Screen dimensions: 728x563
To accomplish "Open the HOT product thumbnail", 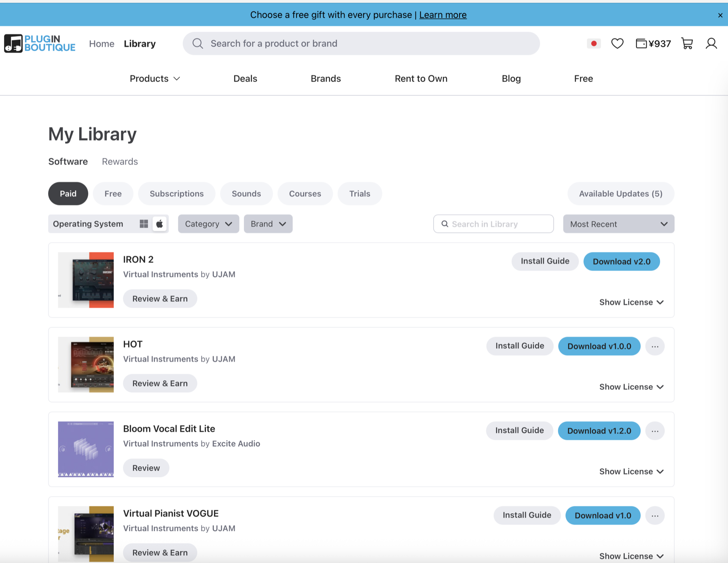I will tap(86, 364).
